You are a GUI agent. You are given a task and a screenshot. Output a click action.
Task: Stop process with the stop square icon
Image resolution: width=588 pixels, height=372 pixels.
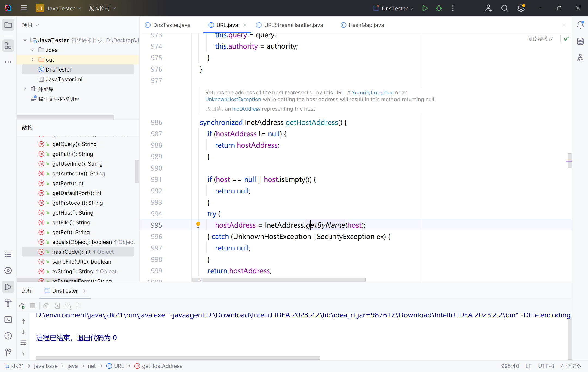(33, 306)
